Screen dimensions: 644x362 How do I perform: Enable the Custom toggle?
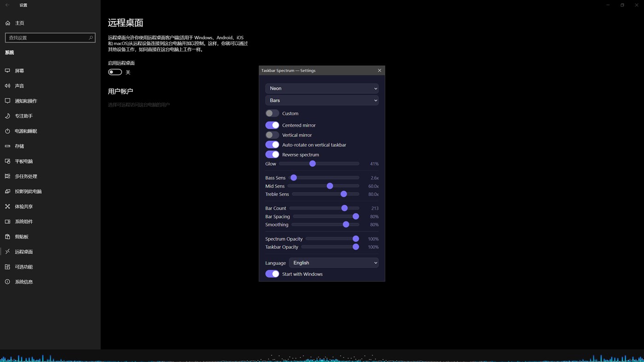[x=272, y=113]
